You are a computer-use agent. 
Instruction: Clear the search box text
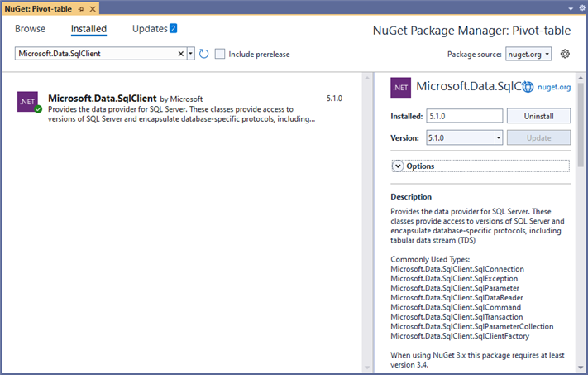point(182,54)
